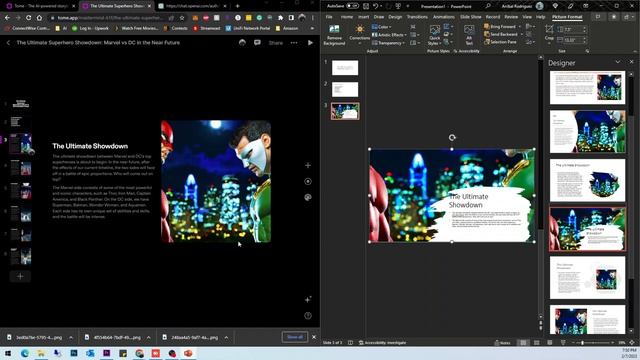Open Designer pane options chevron

click(x=618, y=62)
